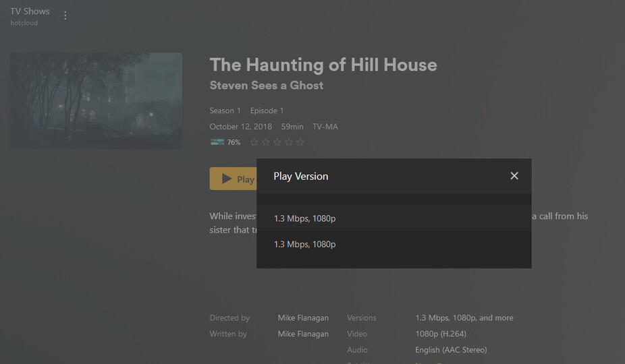Click the October 12, 2018 date
The width and height of the screenshot is (625, 364).
point(241,126)
